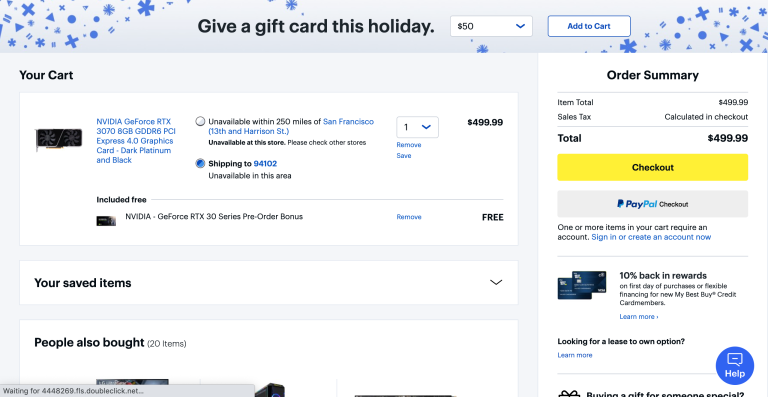Select Shipping to 94102 radio option

tap(200, 163)
